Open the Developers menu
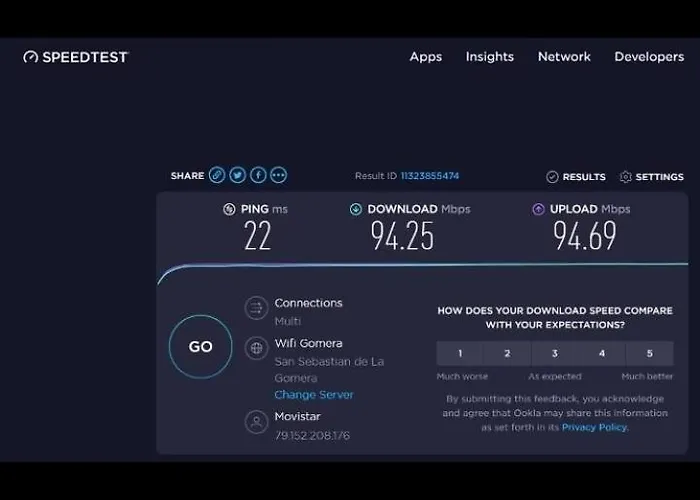700x500 pixels. [x=649, y=57]
